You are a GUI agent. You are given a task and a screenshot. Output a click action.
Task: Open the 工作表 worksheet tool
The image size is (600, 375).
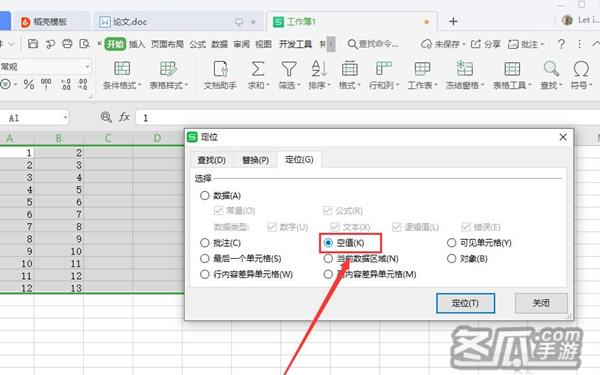tap(422, 75)
